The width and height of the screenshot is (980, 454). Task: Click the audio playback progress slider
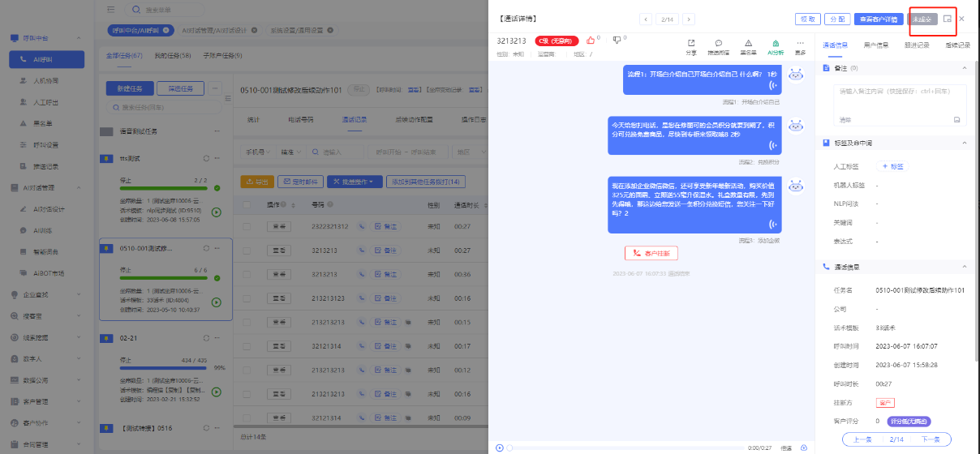[x=625, y=448]
